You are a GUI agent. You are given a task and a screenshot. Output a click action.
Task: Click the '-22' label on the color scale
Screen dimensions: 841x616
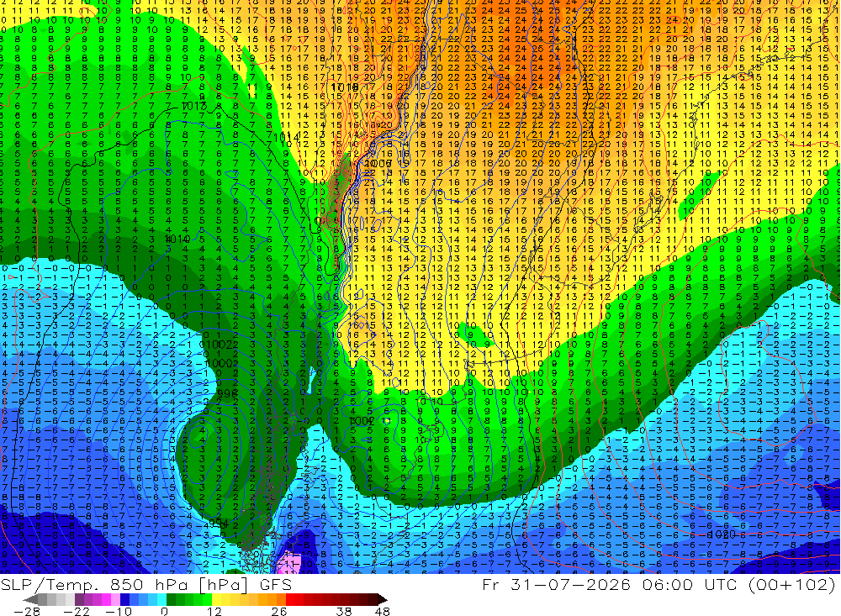click(77, 612)
